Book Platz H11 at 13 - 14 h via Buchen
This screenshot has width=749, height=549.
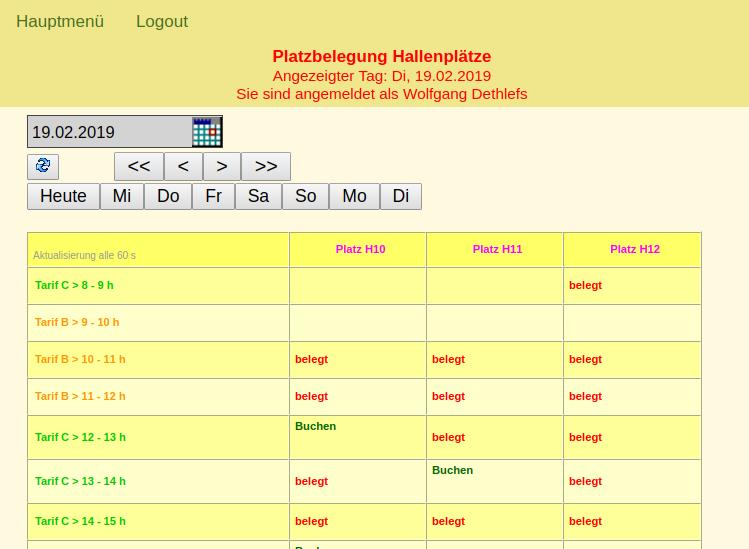(453, 470)
